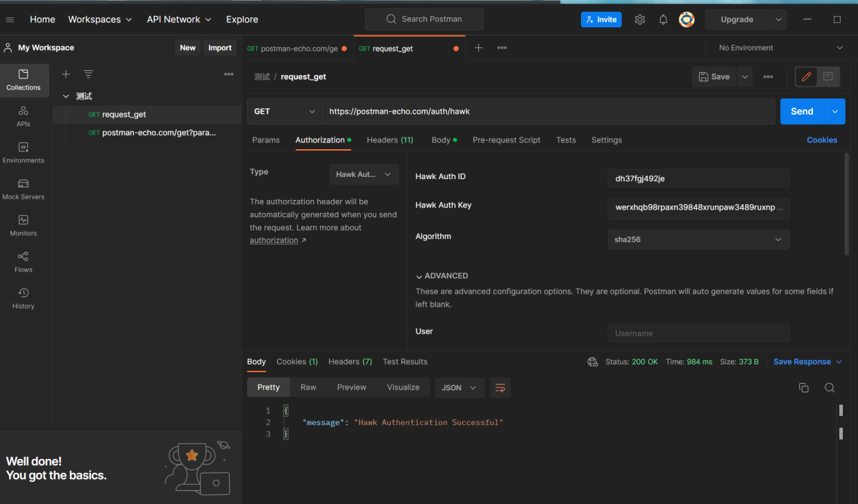This screenshot has height=504, width=858.
Task: Copy response body to clipboard
Action: pyautogui.click(x=804, y=387)
